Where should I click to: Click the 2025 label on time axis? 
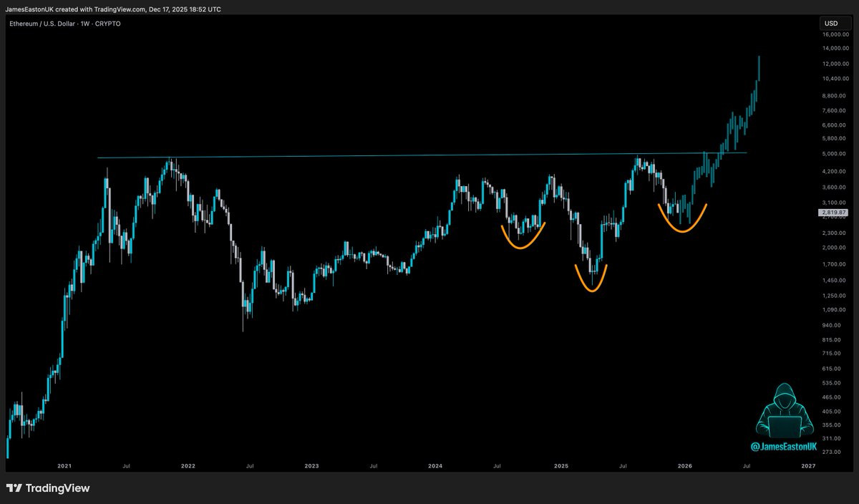point(561,466)
